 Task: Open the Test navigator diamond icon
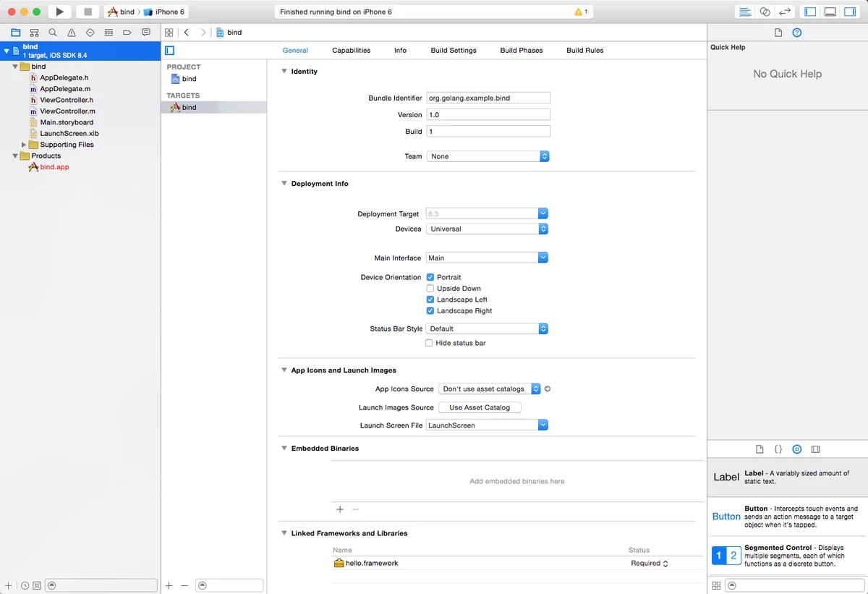click(90, 33)
